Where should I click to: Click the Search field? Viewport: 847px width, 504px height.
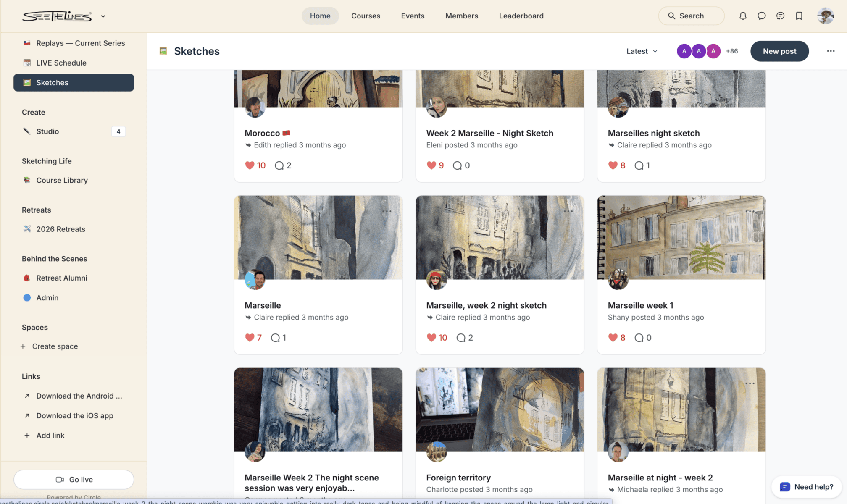(x=691, y=16)
